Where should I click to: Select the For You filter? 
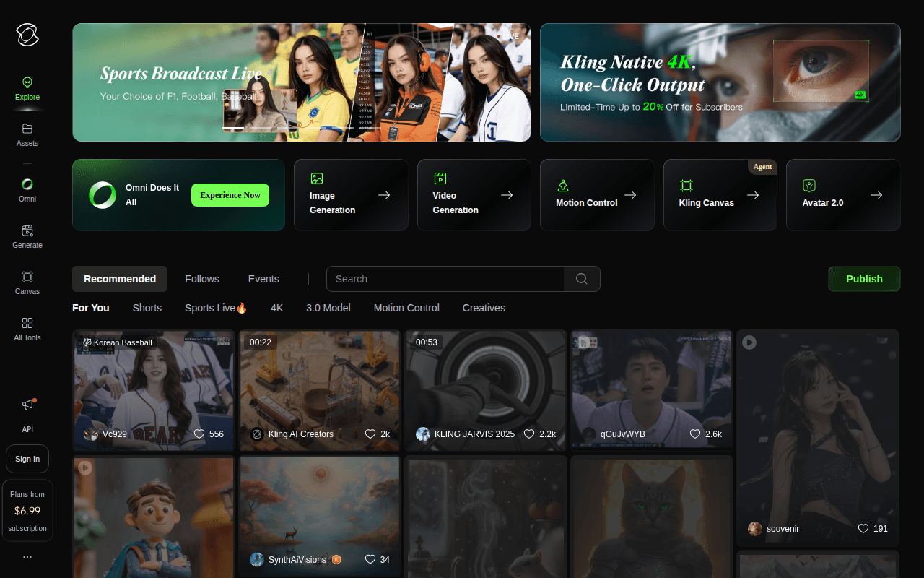91,308
